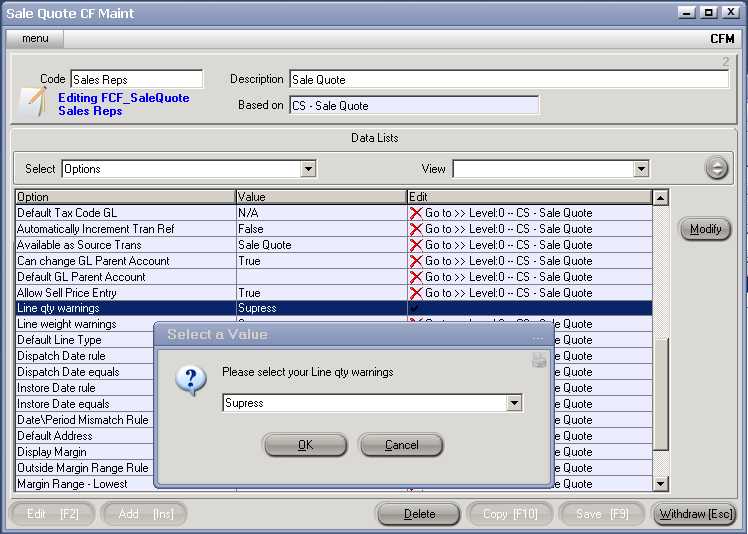Click red X on Available as Source Trans row
Viewport: 748px width, 534px height.
tap(416, 245)
